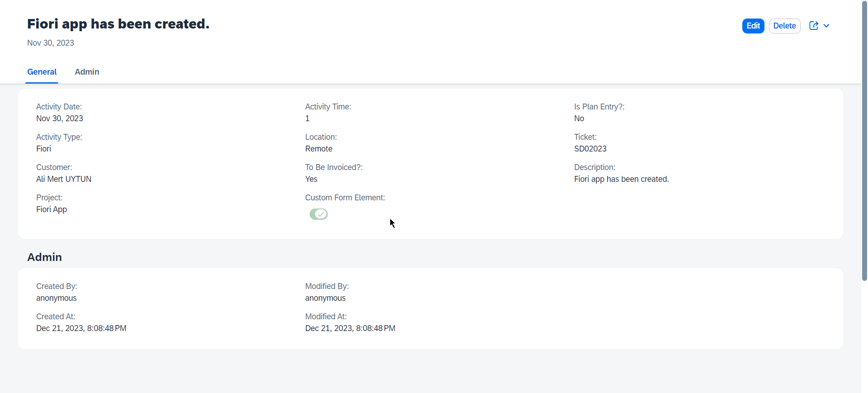Delete this activity record
This screenshot has width=868, height=393.
[x=784, y=26]
